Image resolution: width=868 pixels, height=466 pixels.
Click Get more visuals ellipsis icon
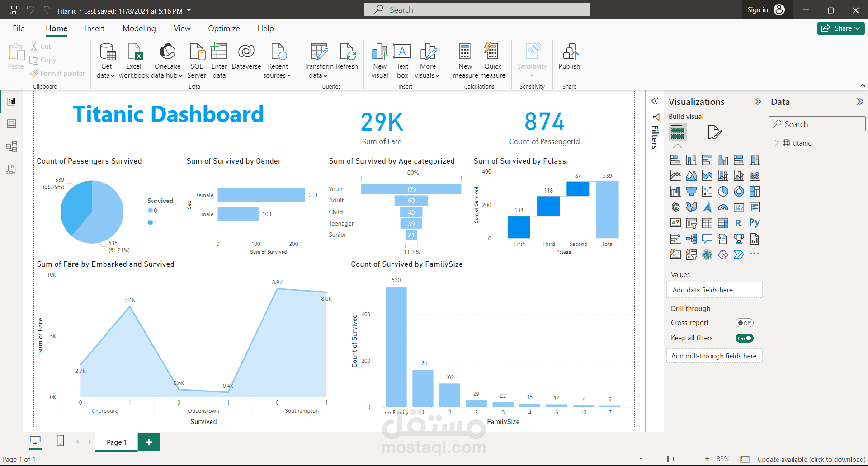point(755,254)
